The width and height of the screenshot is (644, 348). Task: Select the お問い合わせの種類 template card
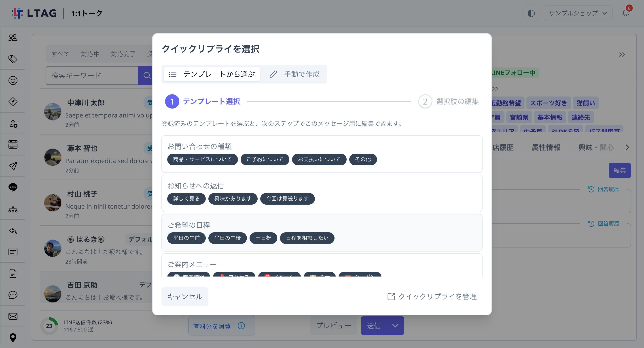tap(322, 154)
